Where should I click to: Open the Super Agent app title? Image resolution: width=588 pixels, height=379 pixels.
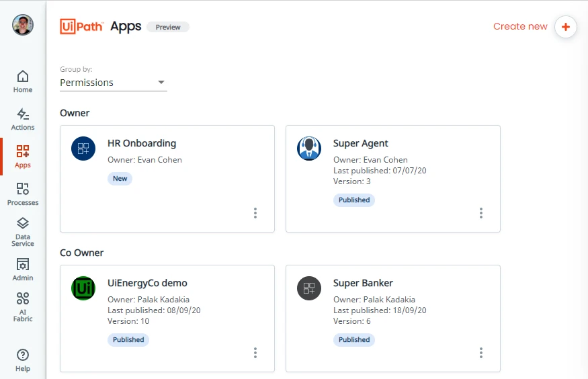point(361,143)
